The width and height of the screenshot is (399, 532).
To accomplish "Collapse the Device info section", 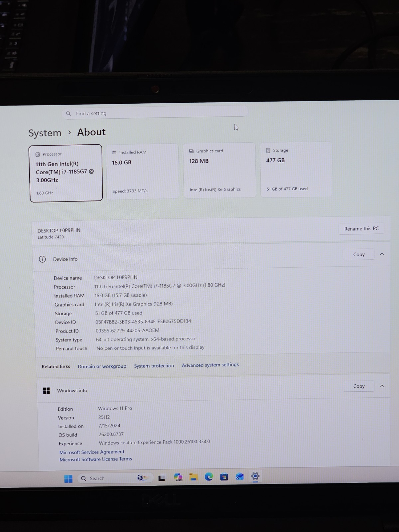I will coord(382,254).
